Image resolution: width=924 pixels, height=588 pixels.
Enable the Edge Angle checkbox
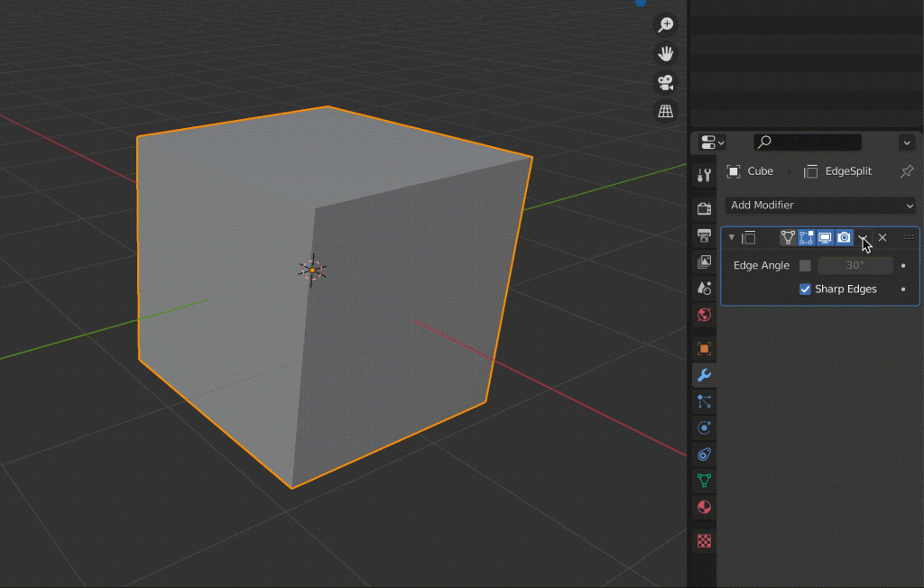pos(806,265)
